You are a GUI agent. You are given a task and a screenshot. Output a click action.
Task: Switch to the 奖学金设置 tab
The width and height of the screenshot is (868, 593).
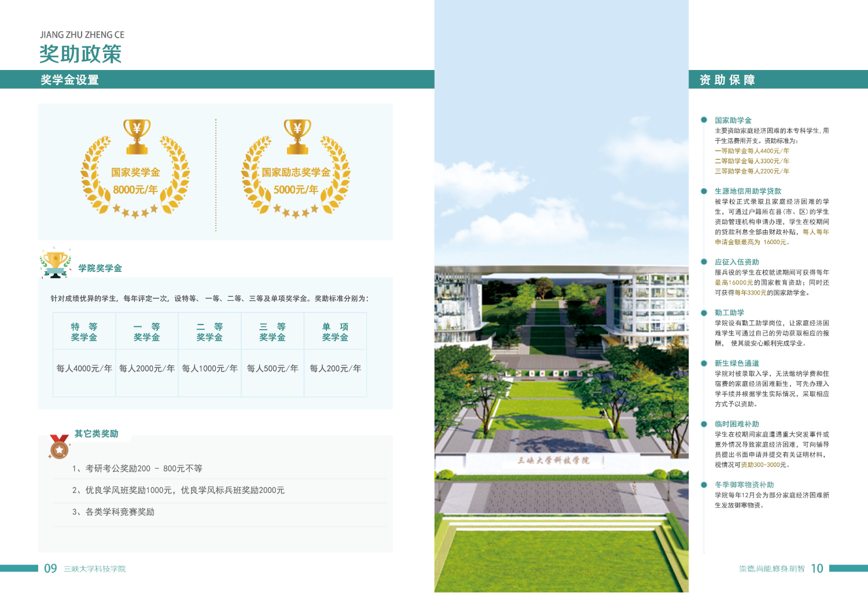pyautogui.click(x=69, y=79)
